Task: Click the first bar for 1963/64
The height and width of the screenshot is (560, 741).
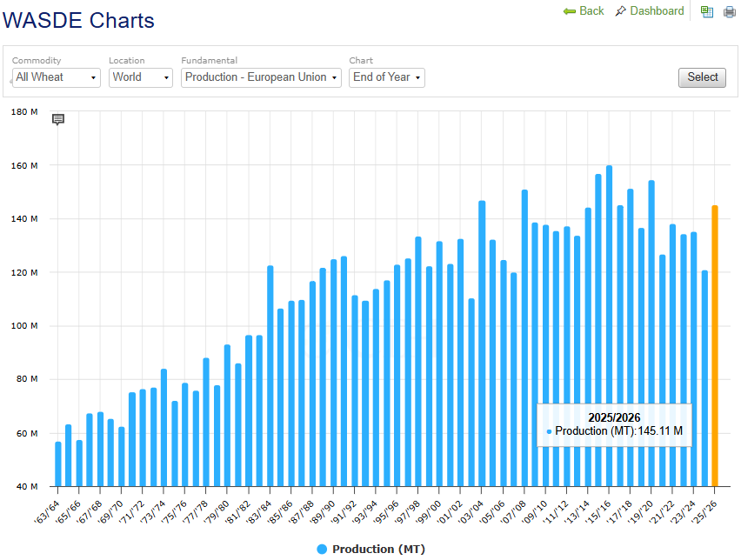Action: [58, 463]
